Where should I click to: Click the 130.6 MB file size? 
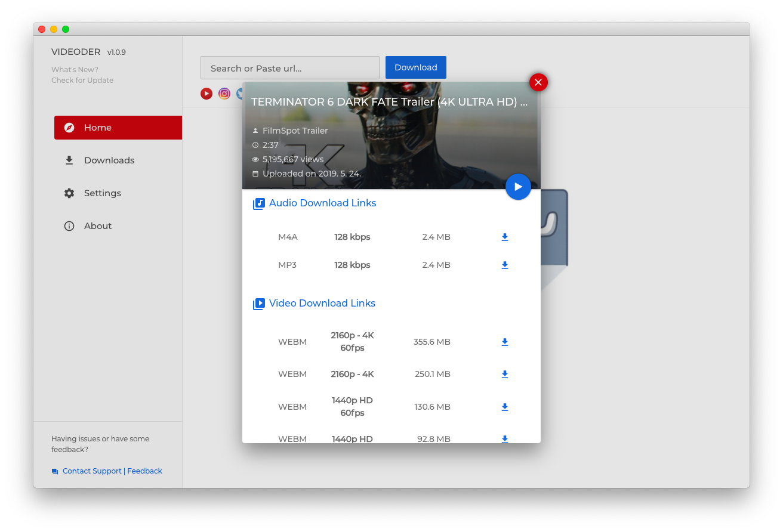tap(432, 407)
